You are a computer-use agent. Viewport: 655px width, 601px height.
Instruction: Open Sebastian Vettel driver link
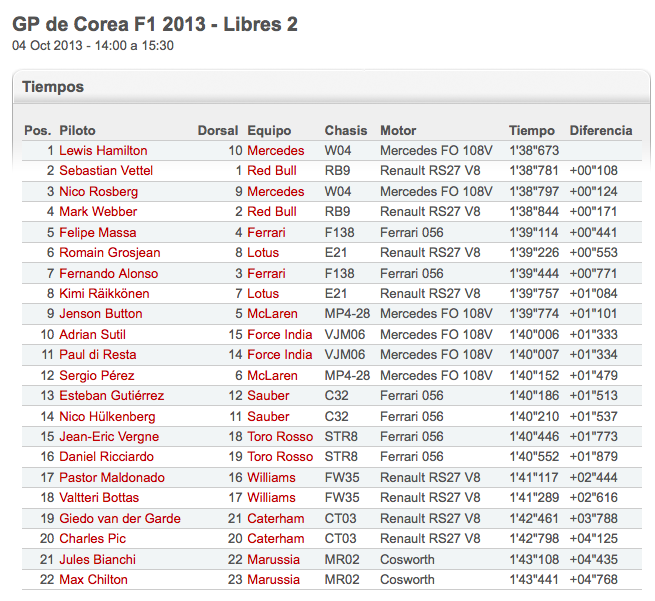click(106, 170)
